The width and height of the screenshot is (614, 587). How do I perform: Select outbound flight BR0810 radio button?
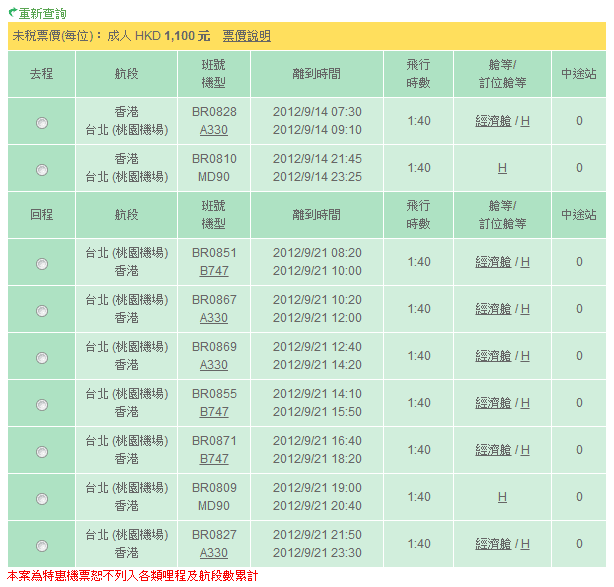pos(42,169)
